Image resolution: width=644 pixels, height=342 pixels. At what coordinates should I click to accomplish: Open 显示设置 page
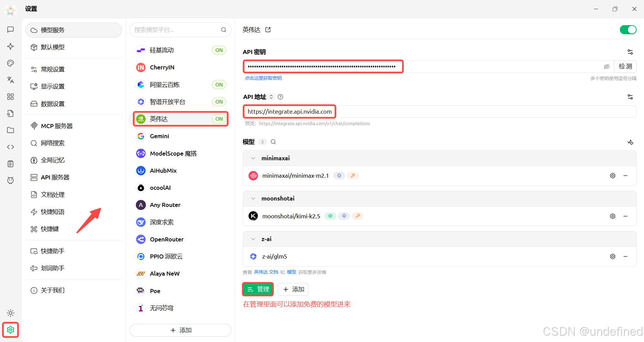[x=73, y=87]
